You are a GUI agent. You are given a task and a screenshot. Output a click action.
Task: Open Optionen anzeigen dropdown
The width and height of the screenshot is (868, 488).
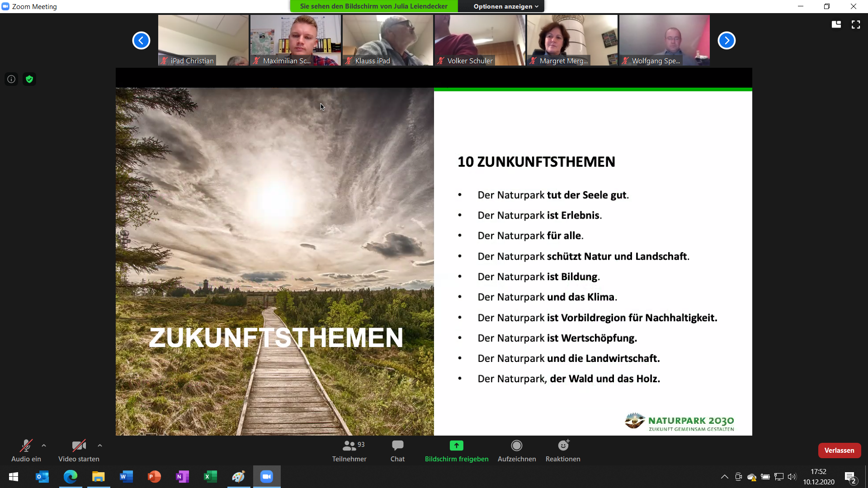(505, 6)
